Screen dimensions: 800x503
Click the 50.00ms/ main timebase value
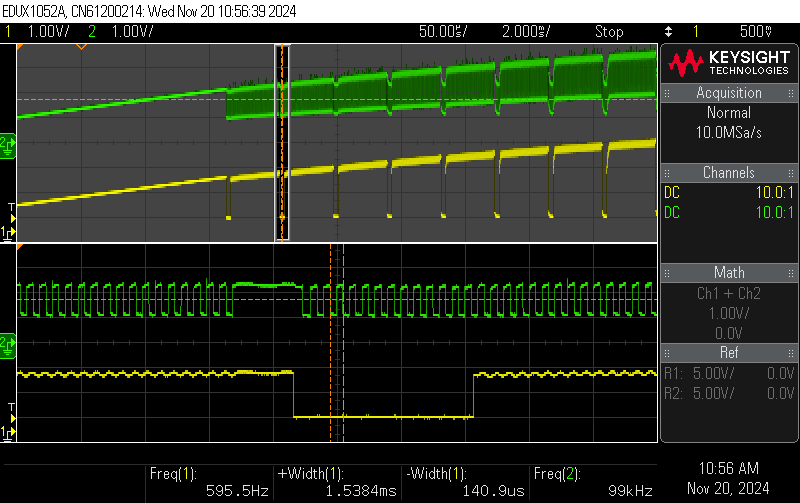[443, 32]
